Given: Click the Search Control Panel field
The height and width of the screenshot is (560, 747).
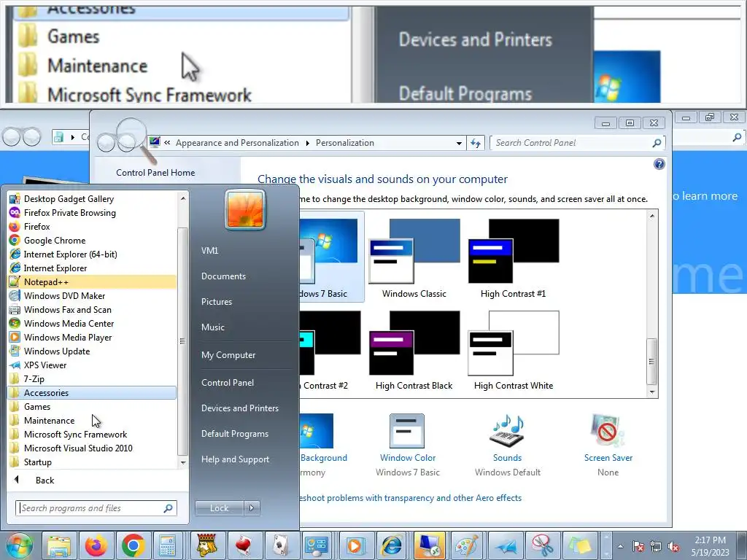Looking at the screenshot, I should (577, 143).
